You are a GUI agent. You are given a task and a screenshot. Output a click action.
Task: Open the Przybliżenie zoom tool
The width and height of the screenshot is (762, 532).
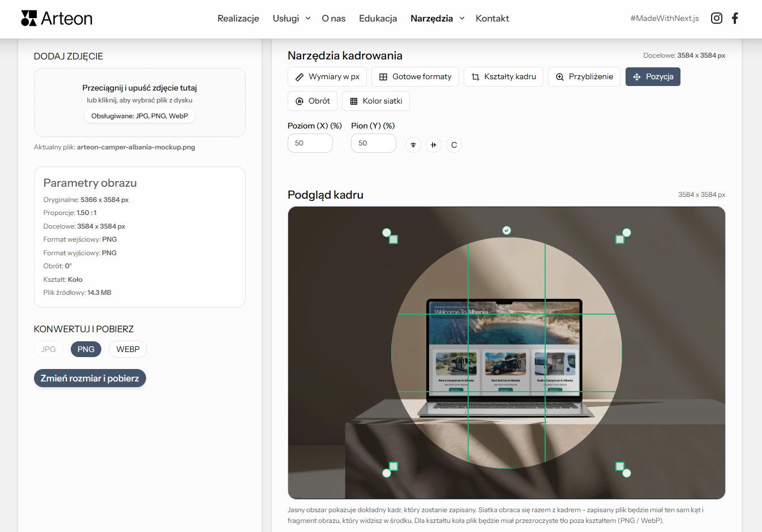pos(584,76)
